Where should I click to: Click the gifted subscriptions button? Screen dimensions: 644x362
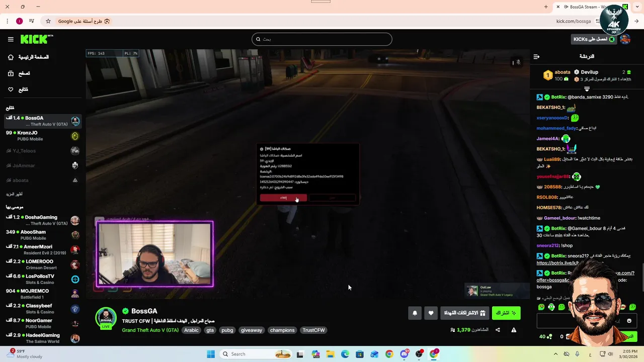click(x=464, y=313)
